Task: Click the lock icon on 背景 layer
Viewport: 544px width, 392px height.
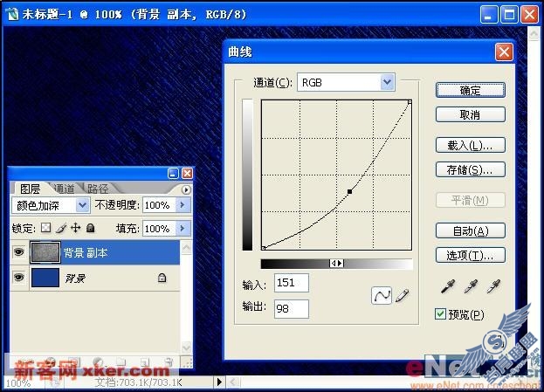Action: click(162, 278)
